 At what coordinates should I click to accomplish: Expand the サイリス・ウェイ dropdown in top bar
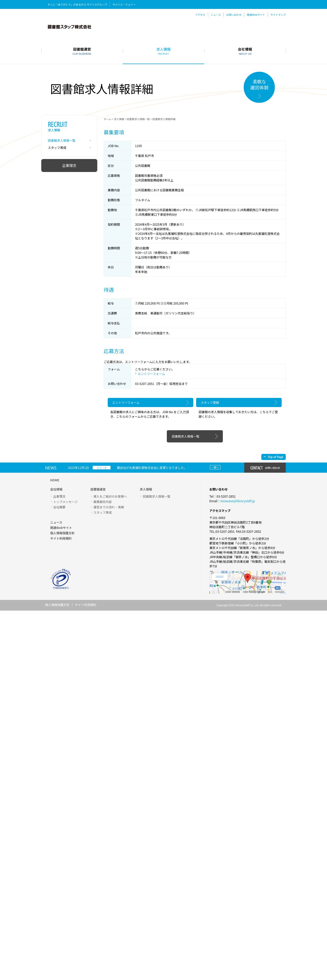pos(124,5)
